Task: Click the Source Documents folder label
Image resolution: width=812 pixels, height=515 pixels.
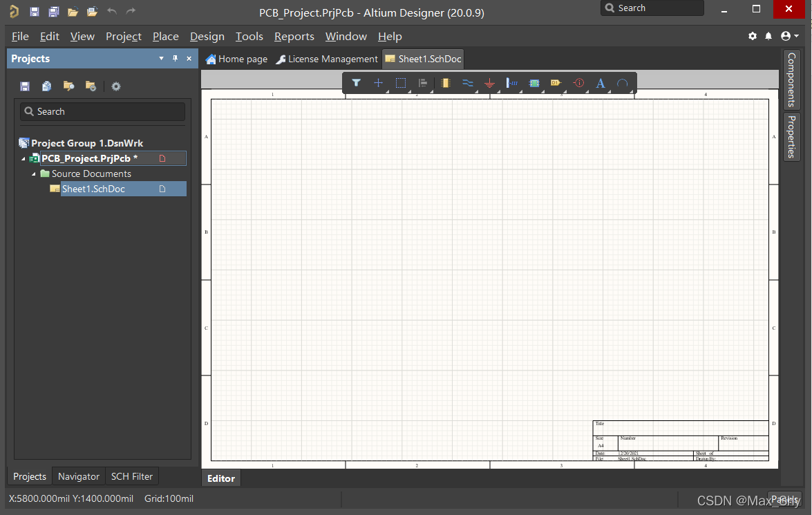Action: (x=91, y=174)
